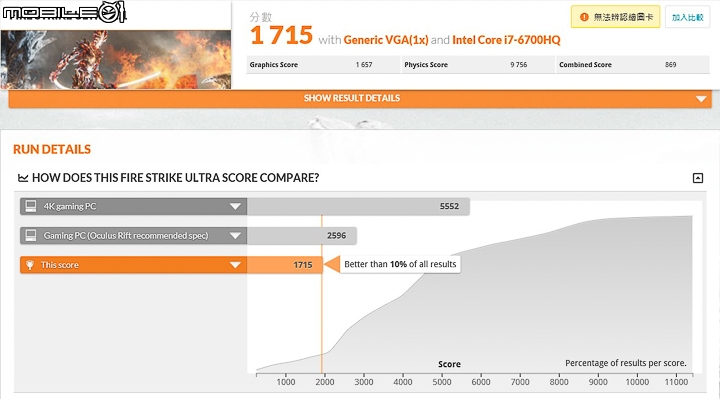Click the Score axis title
This screenshot has height=399, width=720.
click(449, 364)
